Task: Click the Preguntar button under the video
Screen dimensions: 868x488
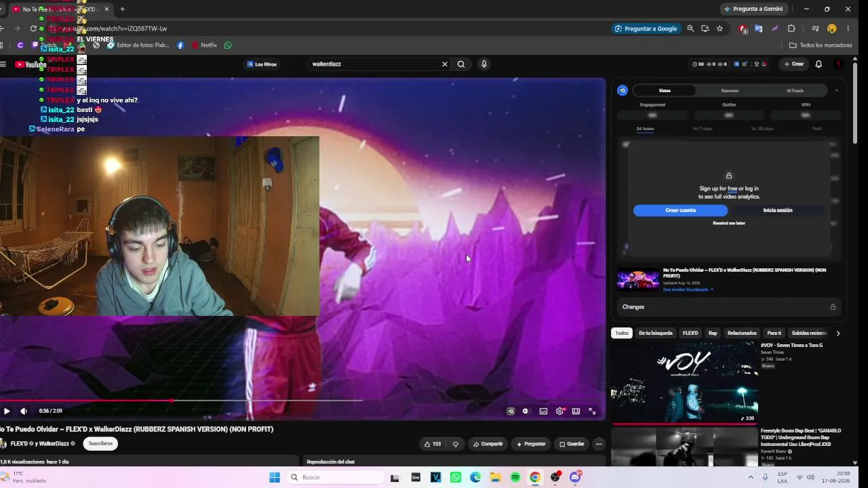Action: [531, 444]
